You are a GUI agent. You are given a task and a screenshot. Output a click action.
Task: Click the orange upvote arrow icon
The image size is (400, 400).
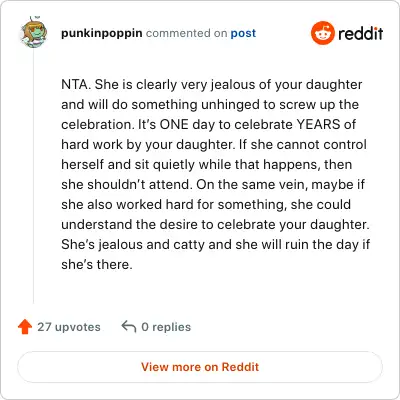click(25, 327)
